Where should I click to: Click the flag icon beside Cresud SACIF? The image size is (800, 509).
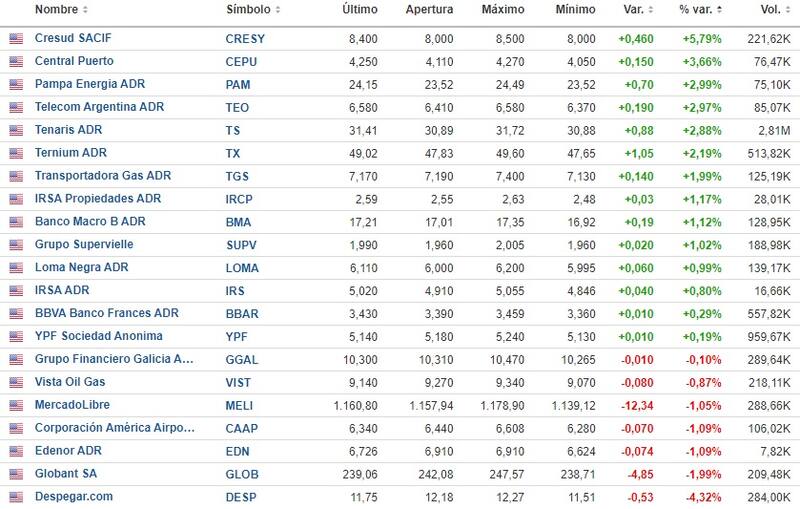tap(15, 38)
